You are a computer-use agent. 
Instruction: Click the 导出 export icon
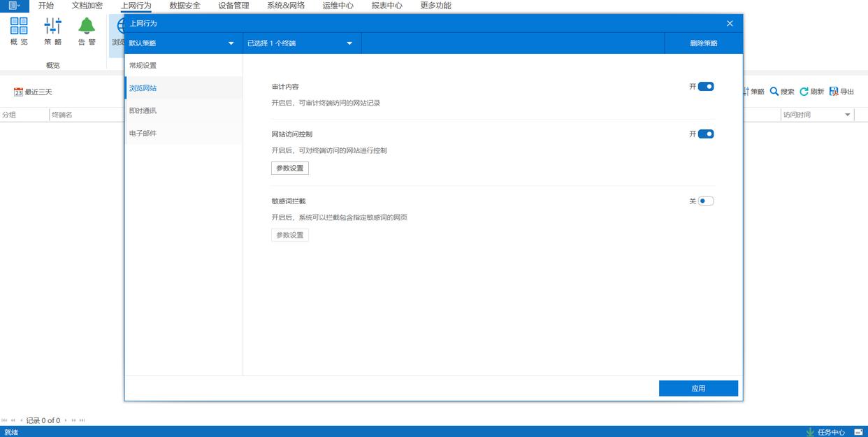click(x=834, y=92)
